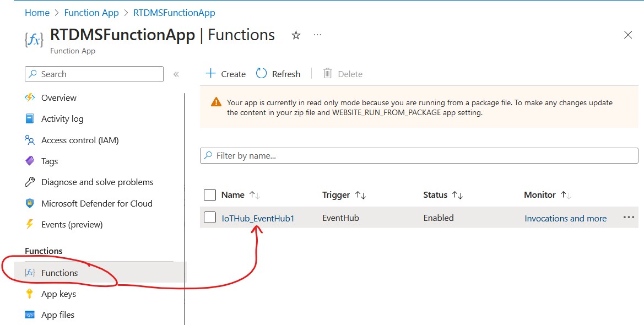Image resolution: width=644 pixels, height=325 pixels.
Task: Click the Events lightning bolt icon
Action: tap(30, 224)
